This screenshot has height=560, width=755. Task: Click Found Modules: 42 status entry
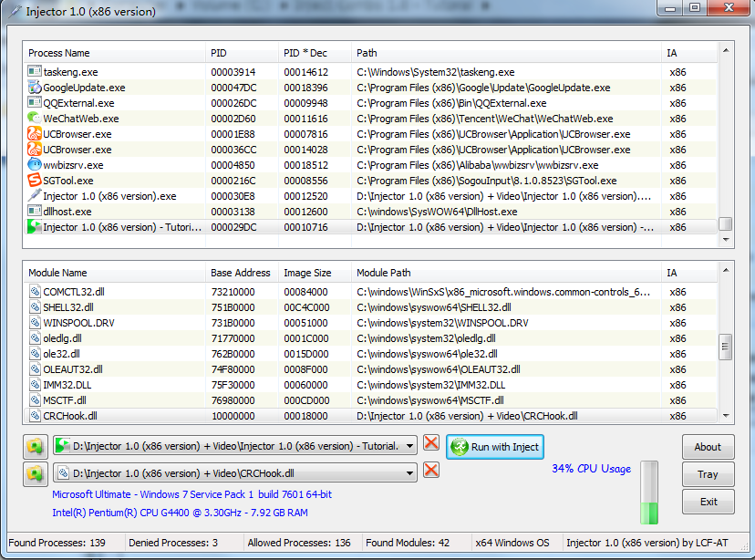point(408,543)
